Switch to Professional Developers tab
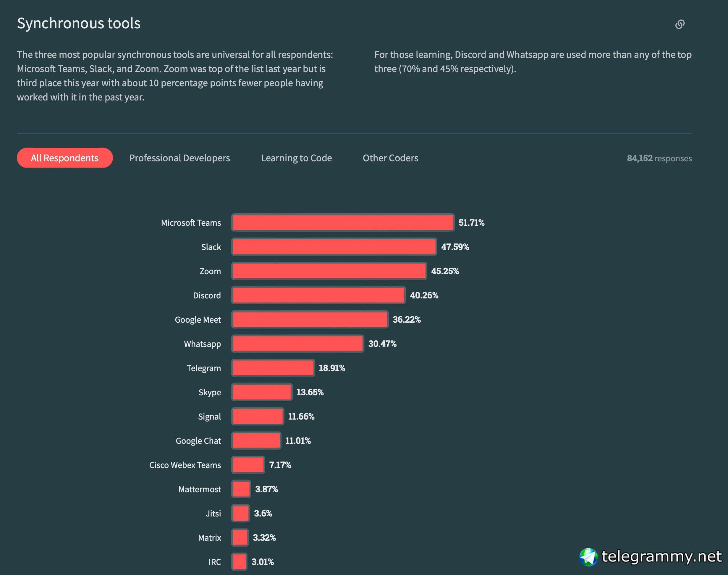 179,158
